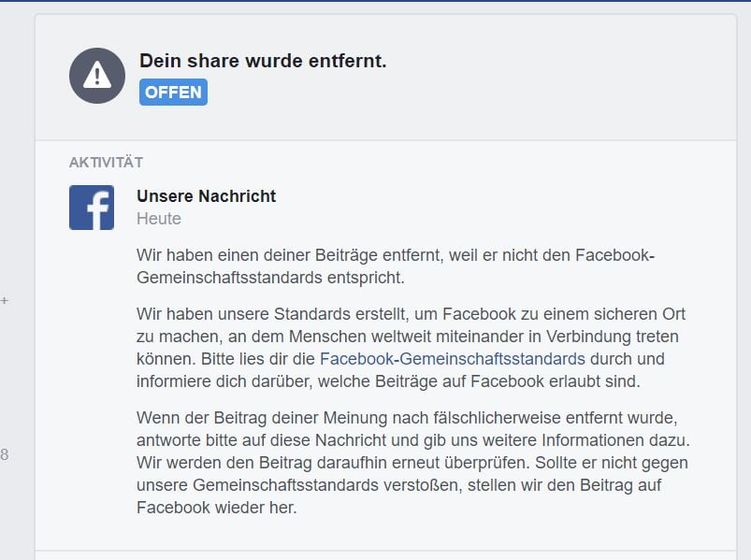Viewport: 751px width, 560px height.
Task: Click the number 8 at left edge
Action: pyautogui.click(x=5, y=455)
